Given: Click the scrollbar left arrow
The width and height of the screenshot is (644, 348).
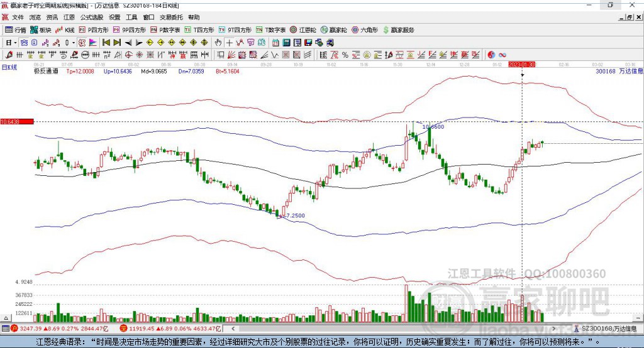Looking at the screenshot, I should [233, 329].
